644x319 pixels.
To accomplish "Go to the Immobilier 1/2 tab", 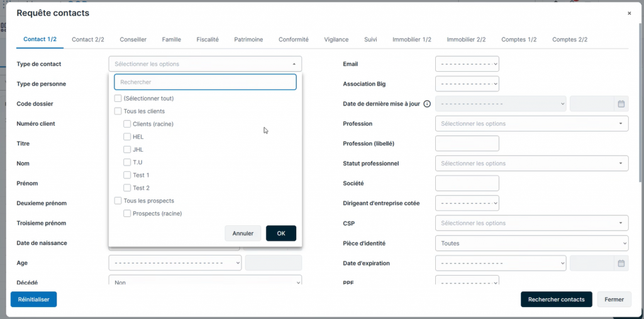I will pyautogui.click(x=411, y=40).
